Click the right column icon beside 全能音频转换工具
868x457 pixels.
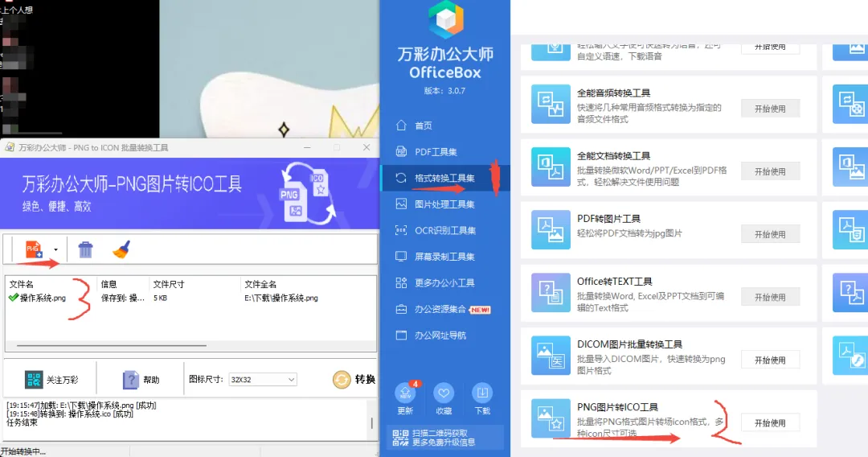tap(850, 104)
